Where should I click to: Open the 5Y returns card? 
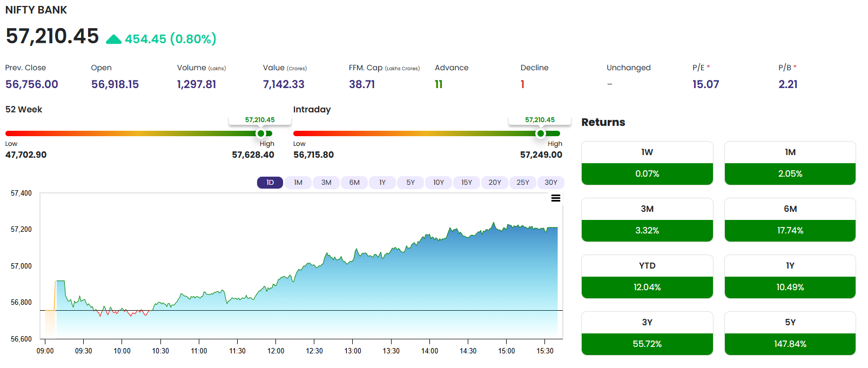click(x=790, y=333)
